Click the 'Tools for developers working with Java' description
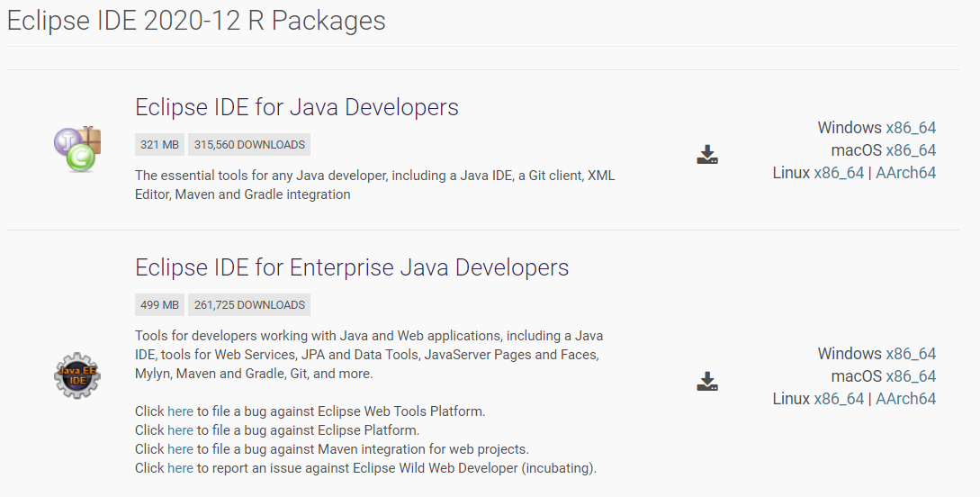 click(x=369, y=355)
